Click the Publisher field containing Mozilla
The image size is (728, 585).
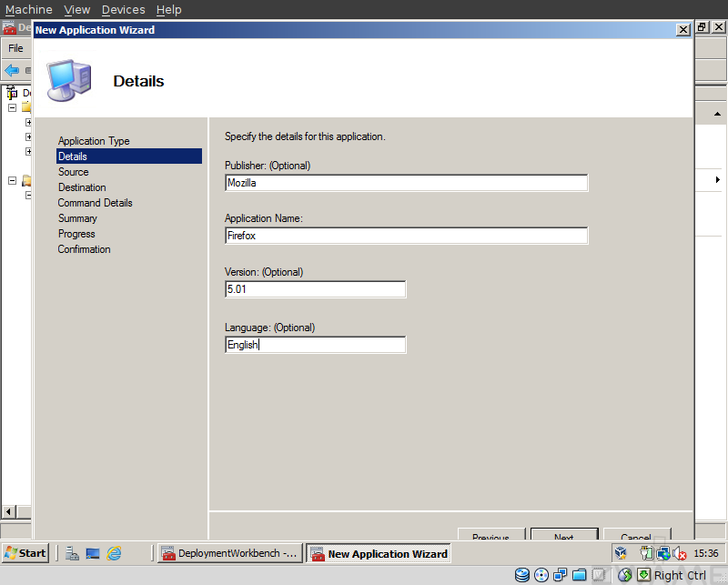406,183
